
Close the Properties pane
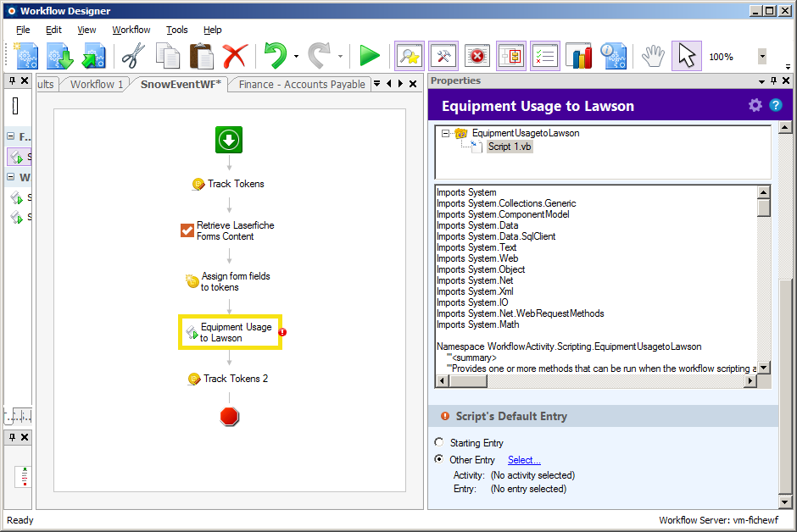[786, 80]
